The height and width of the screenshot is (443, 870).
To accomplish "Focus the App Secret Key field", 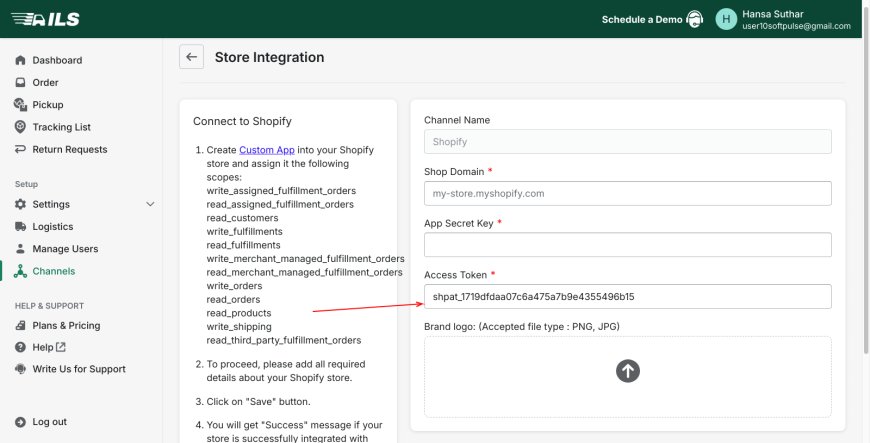I will (x=628, y=245).
